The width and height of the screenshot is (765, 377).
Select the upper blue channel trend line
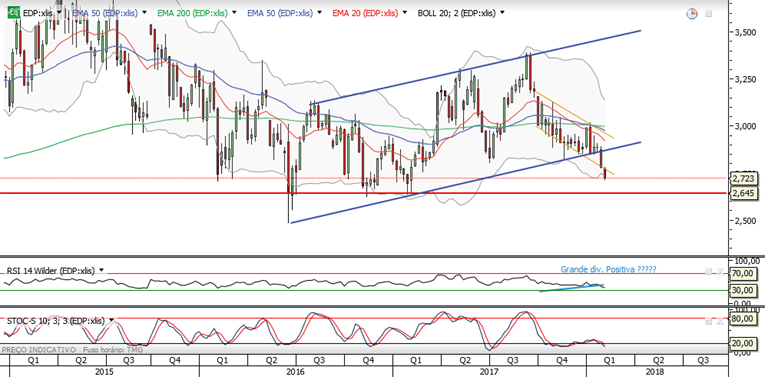pos(474,67)
